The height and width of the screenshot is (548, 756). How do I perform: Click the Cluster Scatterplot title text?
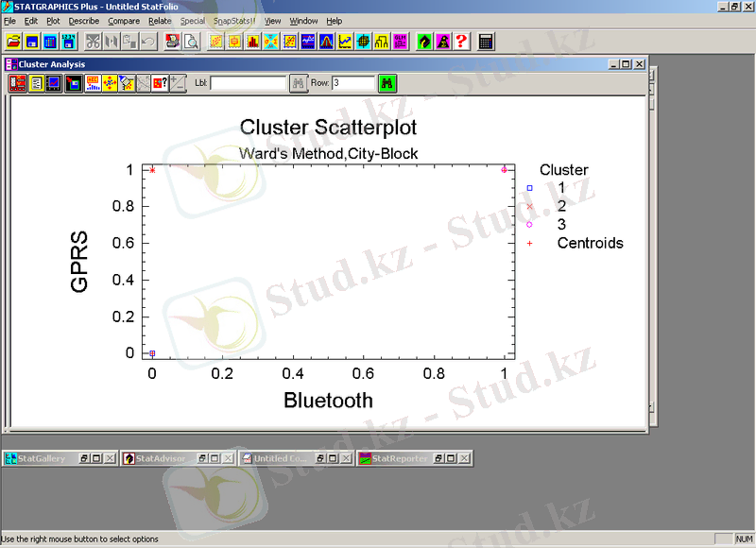(x=328, y=128)
